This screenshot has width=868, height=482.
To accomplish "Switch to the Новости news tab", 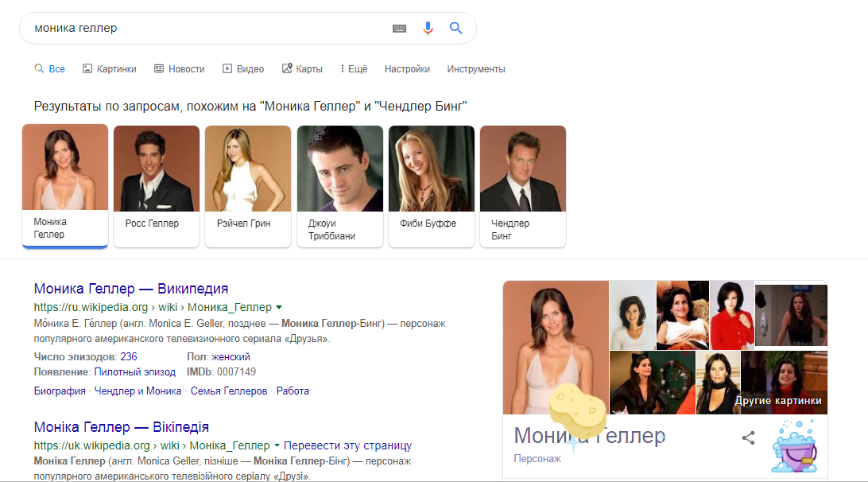I will 179,69.
